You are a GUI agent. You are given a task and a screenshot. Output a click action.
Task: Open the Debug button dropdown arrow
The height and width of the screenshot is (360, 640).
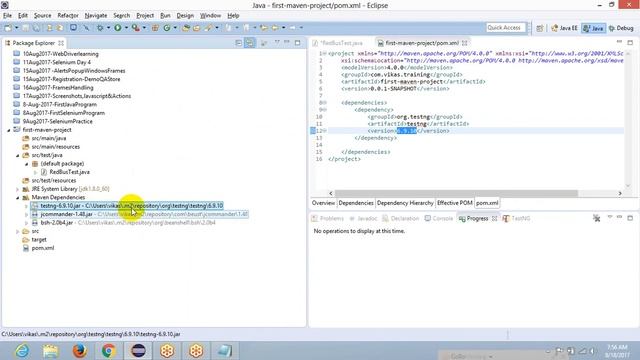coord(108,28)
